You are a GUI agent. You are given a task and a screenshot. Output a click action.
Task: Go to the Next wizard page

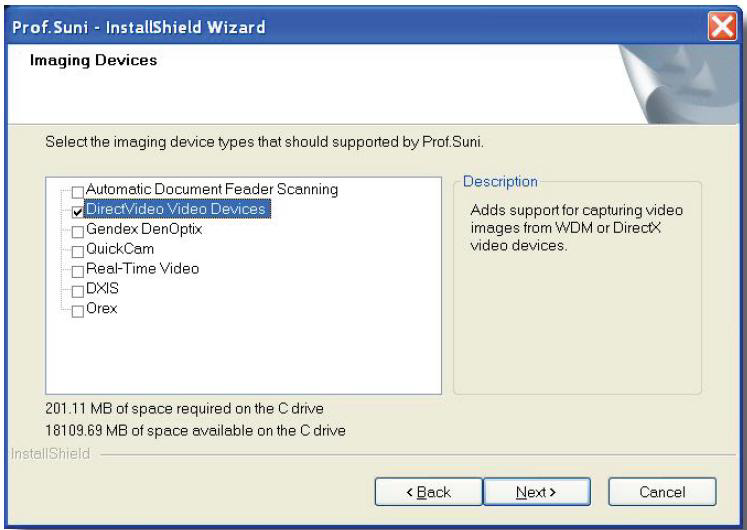(x=537, y=492)
